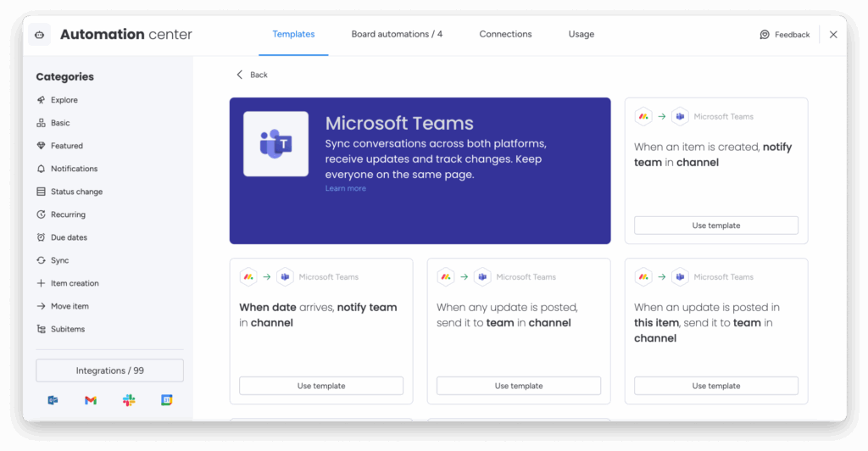Select the Basic category

click(x=60, y=123)
